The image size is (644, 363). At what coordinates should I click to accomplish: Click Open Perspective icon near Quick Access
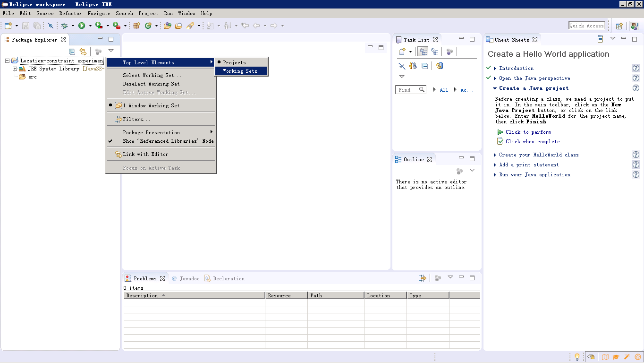[x=619, y=26]
